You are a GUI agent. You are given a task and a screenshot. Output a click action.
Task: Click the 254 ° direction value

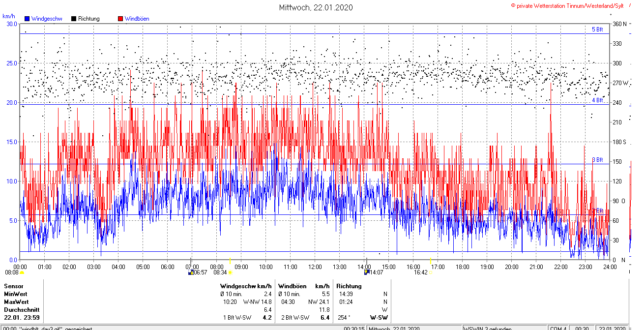click(344, 318)
